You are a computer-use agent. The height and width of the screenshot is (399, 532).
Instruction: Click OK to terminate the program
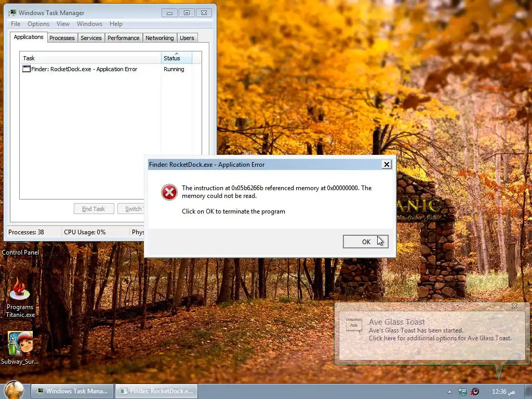click(365, 242)
